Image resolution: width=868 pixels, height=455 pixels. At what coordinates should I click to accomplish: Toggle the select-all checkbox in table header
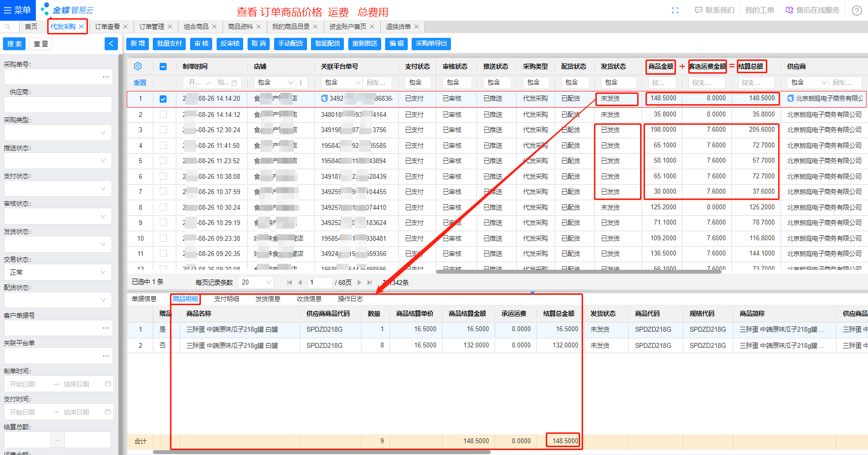pos(163,67)
